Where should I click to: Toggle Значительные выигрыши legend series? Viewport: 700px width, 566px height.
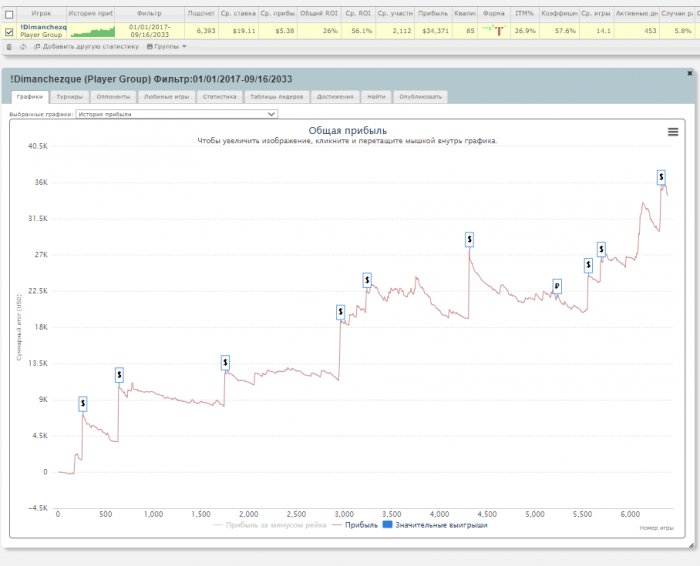[x=435, y=524]
